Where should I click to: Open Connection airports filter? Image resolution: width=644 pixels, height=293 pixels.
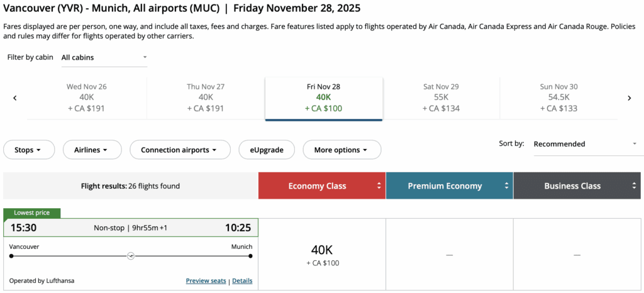[178, 150]
